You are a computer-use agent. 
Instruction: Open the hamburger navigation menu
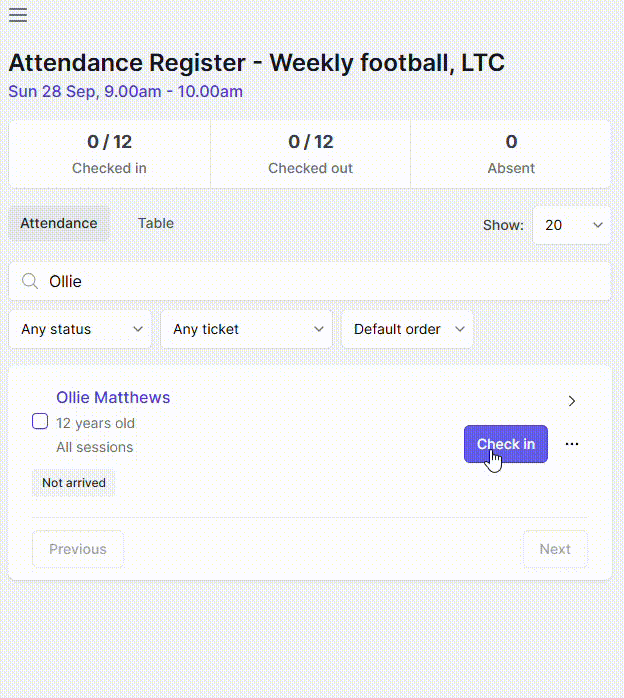pos(18,15)
